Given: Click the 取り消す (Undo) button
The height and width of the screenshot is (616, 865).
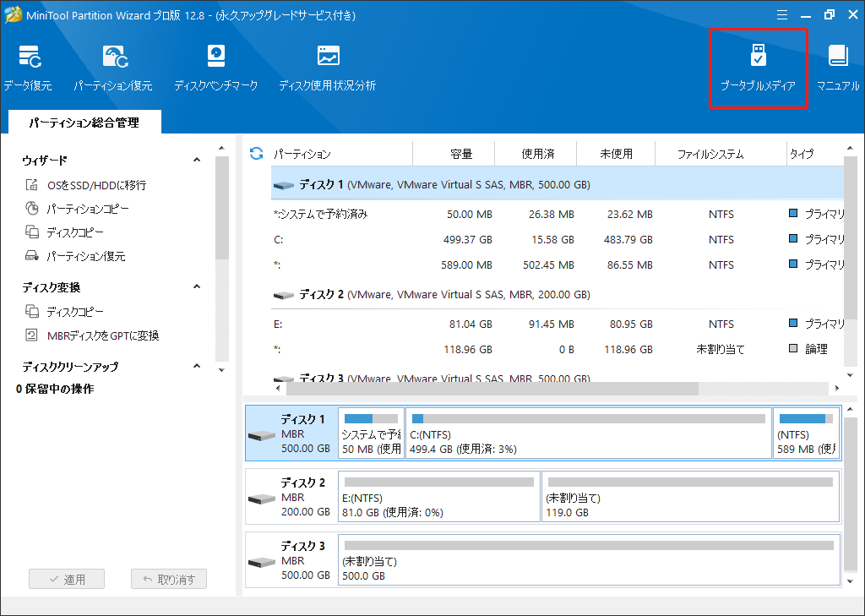Looking at the screenshot, I should tap(169, 579).
